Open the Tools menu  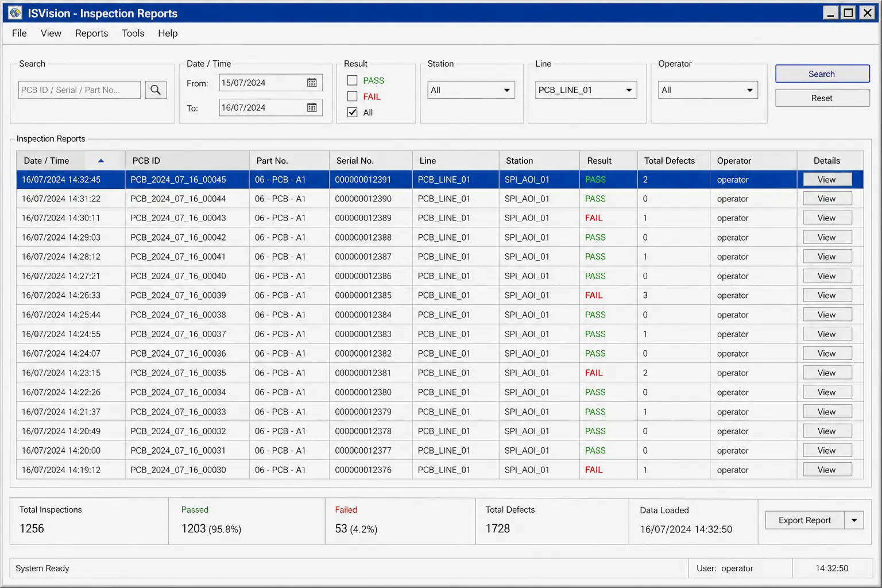133,33
